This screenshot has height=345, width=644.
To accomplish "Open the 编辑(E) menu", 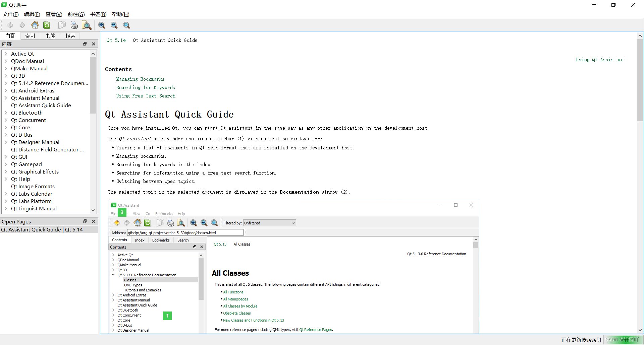I will click(x=32, y=14).
